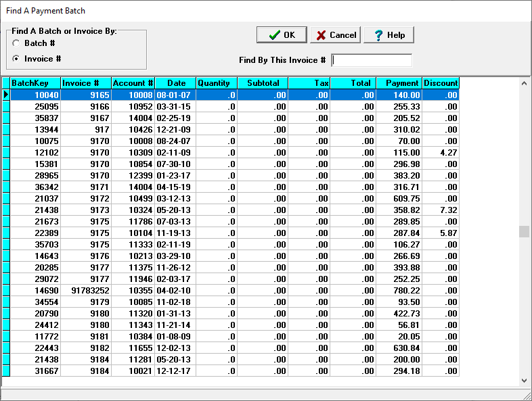Select the Invoice # radio option
532x401 pixels.
16,59
